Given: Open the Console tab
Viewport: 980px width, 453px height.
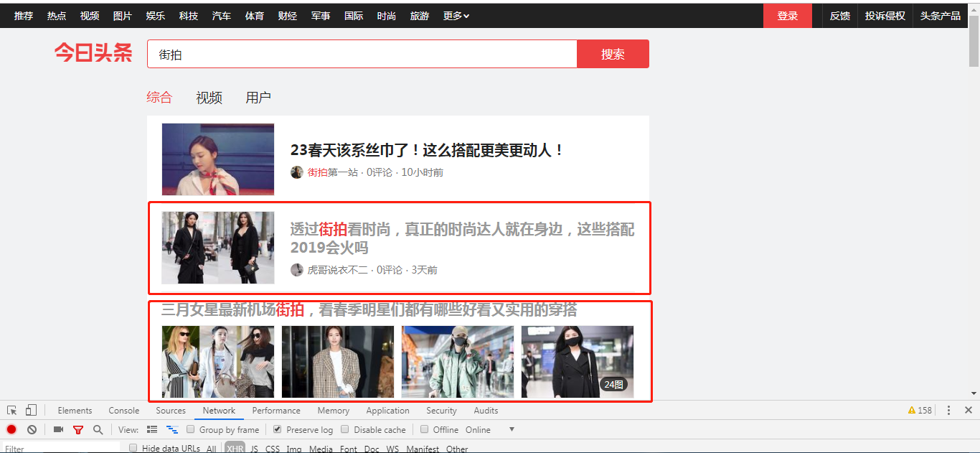Looking at the screenshot, I should pyautogui.click(x=124, y=411).
